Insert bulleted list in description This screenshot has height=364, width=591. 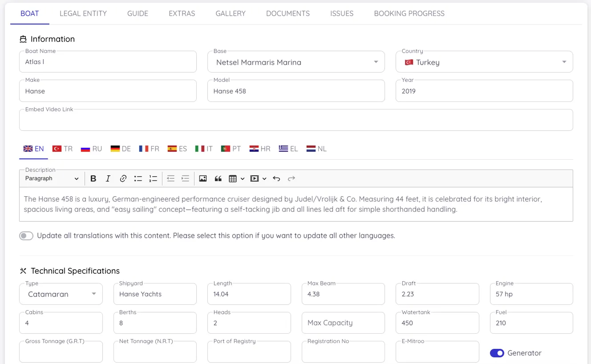pyautogui.click(x=138, y=178)
